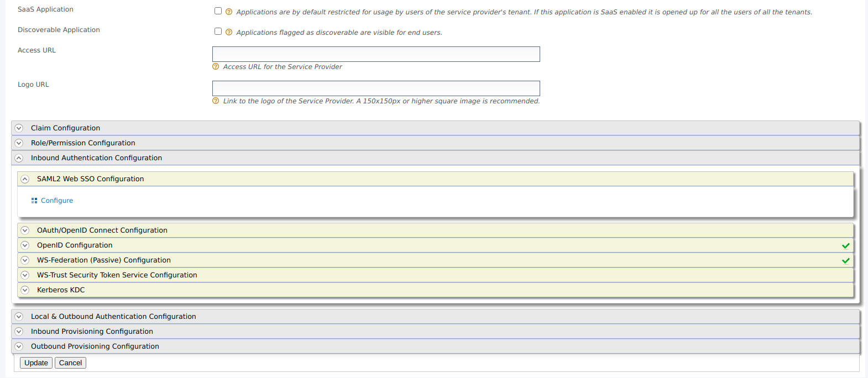
Task: Enable the SaaS Application checkbox
Action: point(218,11)
